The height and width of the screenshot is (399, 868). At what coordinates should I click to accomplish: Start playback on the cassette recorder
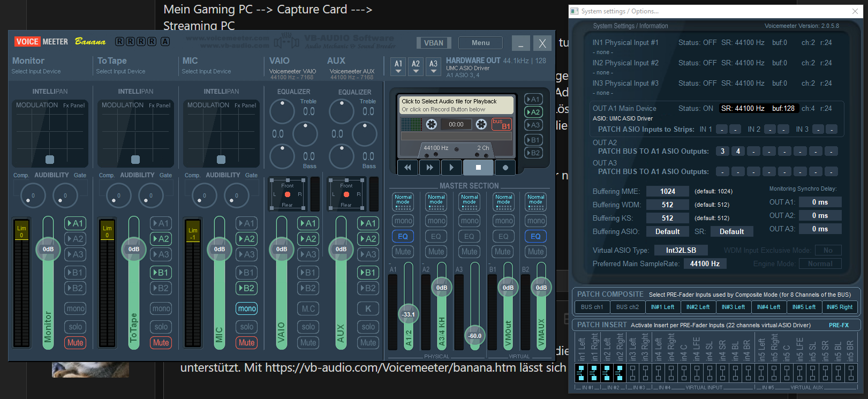pyautogui.click(x=451, y=167)
